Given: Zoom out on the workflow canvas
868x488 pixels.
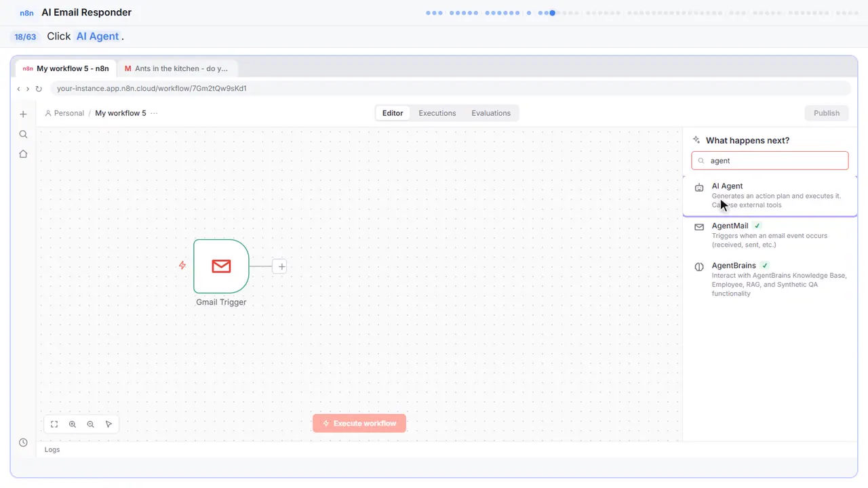Looking at the screenshot, I should point(91,424).
